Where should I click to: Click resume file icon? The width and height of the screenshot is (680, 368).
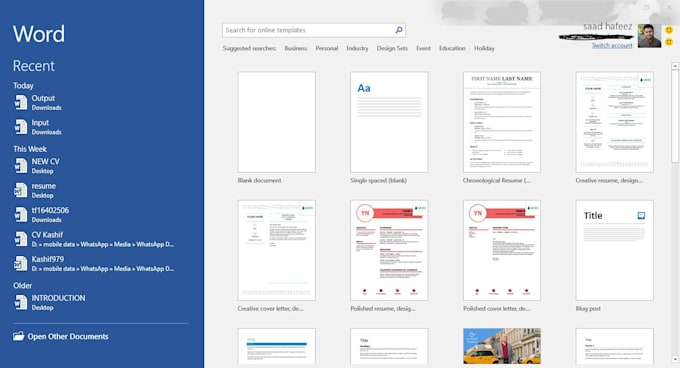point(21,190)
